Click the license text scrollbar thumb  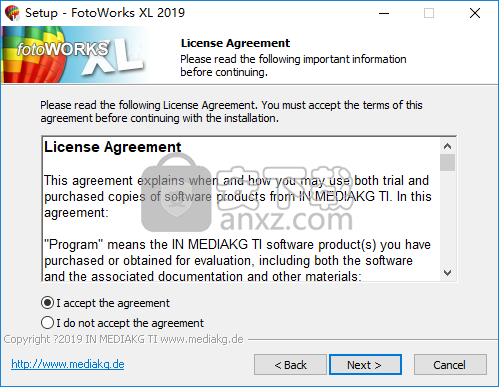pyautogui.click(x=447, y=162)
